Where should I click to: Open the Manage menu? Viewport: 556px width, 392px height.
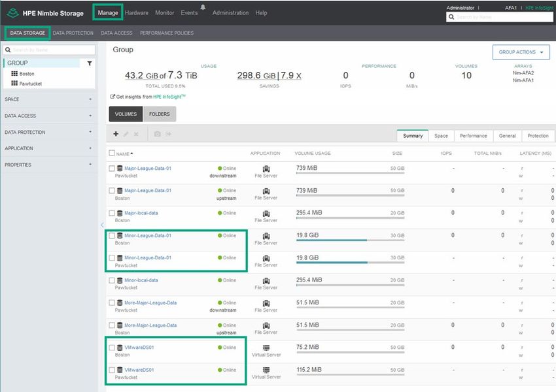coord(108,13)
